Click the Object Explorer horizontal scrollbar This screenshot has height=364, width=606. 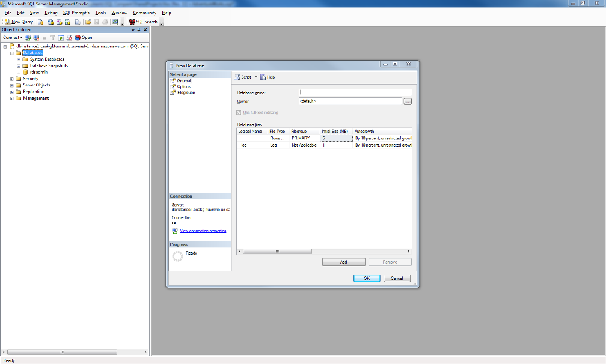(62, 352)
